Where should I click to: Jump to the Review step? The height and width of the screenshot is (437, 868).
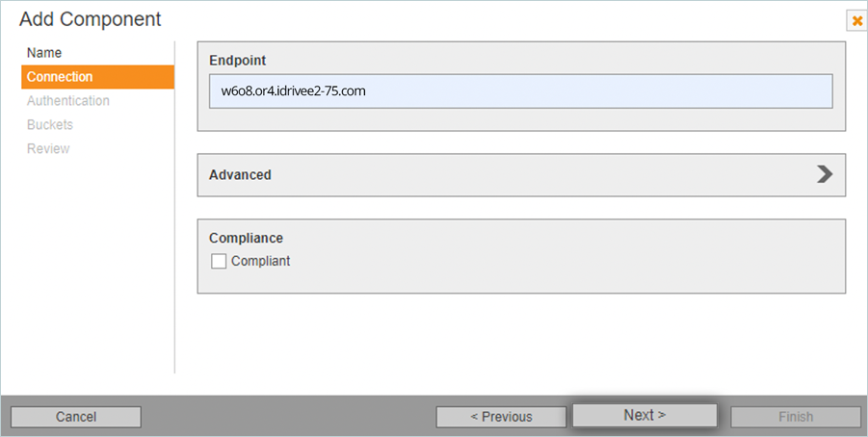tap(48, 149)
